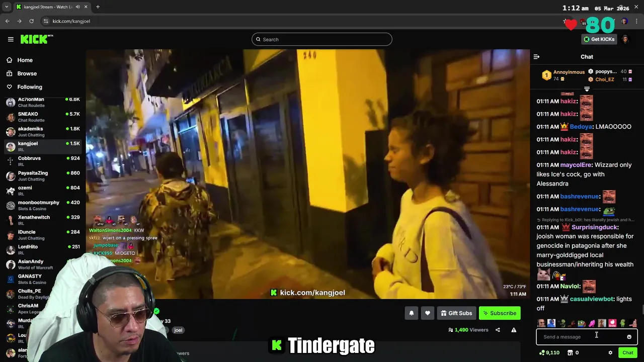Click the kangjoel stream video player

pyautogui.click(x=307, y=174)
